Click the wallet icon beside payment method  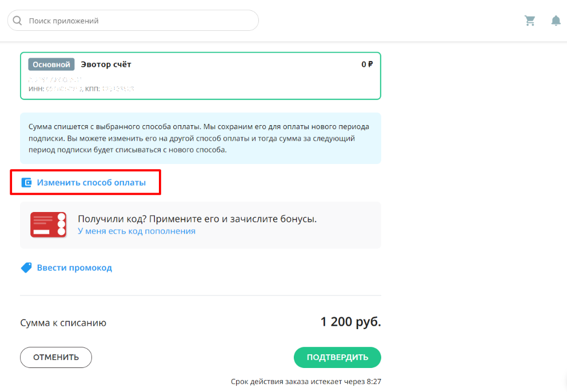(26, 183)
